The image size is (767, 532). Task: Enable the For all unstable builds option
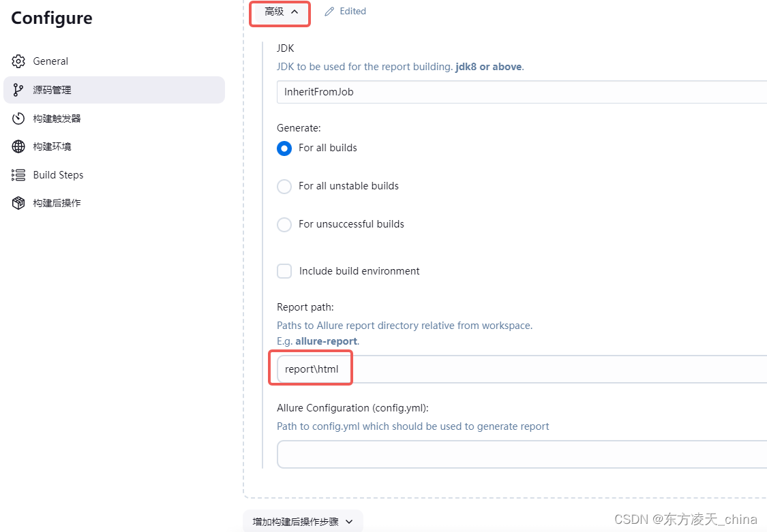[x=284, y=186]
